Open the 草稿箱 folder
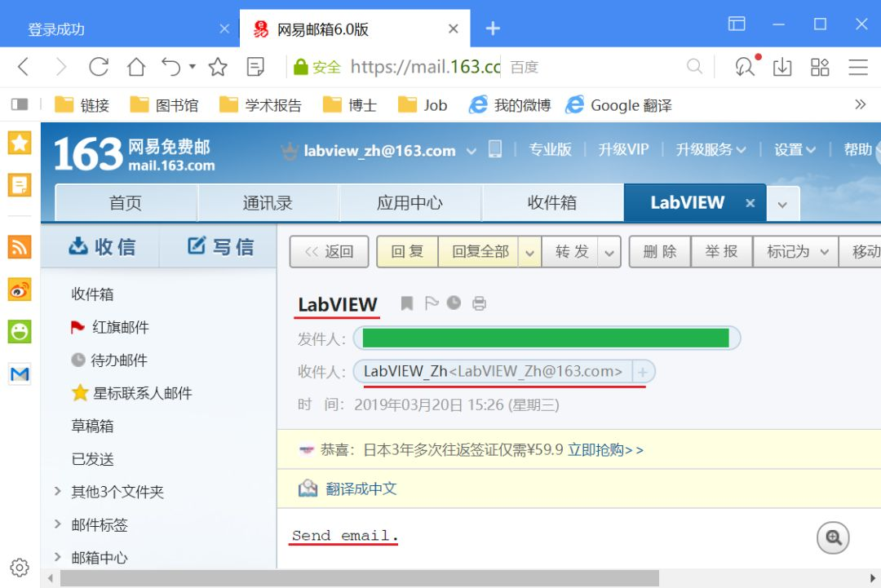Viewport: 881px width, 588px height. point(93,427)
